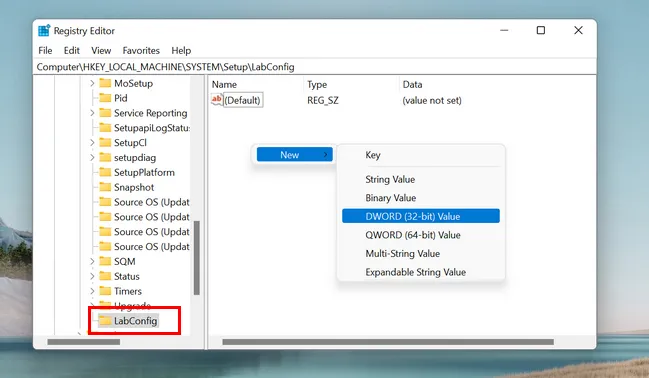Minimize the Registry Editor window
Screen dimensions: 649x378
pyautogui.click(x=504, y=30)
